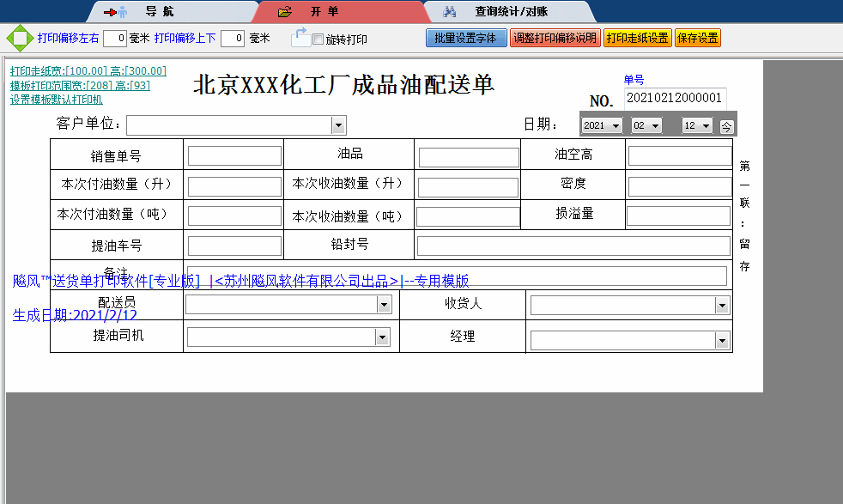Expand the 配送员 dropdown
The image size is (843, 504).
tap(384, 304)
